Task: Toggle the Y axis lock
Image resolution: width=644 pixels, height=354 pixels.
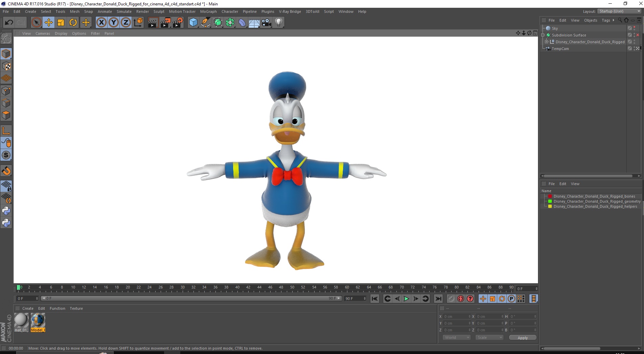Action: [x=114, y=23]
